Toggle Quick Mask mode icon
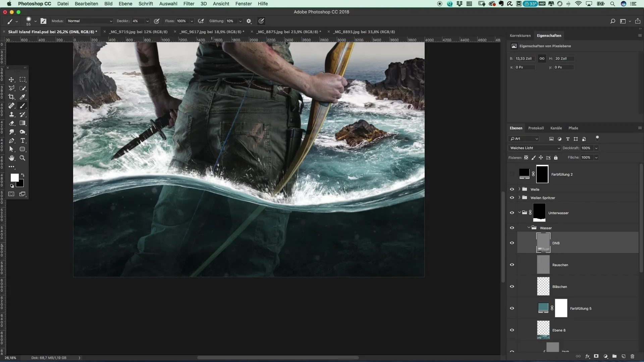This screenshot has height=362, width=644. coord(11,194)
